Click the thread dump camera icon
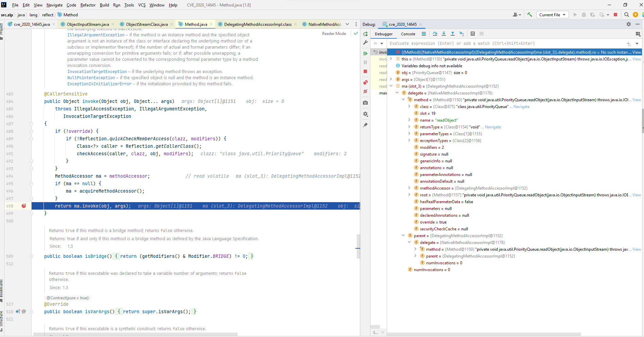 coord(365,103)
